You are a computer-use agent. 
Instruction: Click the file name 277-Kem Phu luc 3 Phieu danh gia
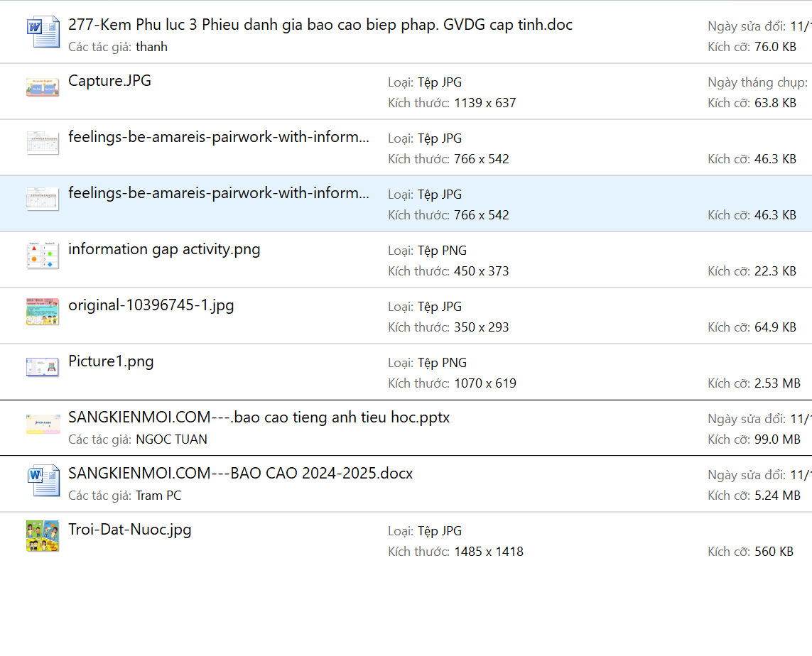click(320, 25)
